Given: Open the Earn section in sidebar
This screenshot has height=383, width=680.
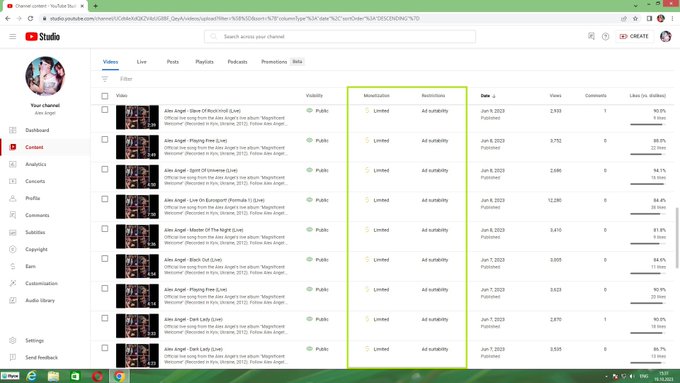Looking at the screenshot, I should tap(30, 266).
